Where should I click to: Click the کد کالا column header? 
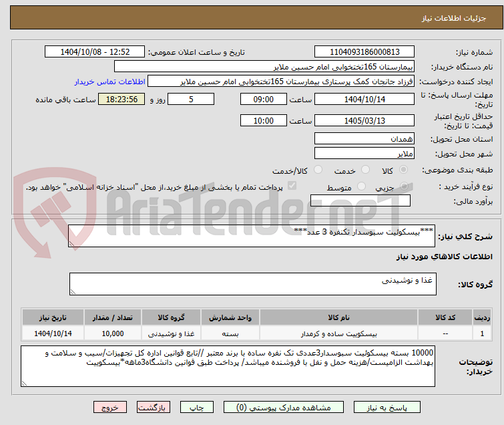pyautogui.click(x=445, y=317)
